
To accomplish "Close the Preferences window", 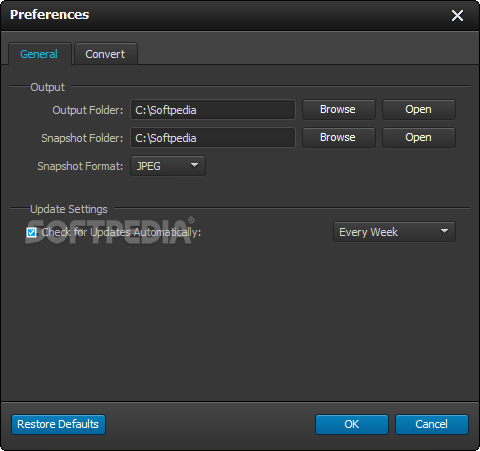I will pos(457,15).
